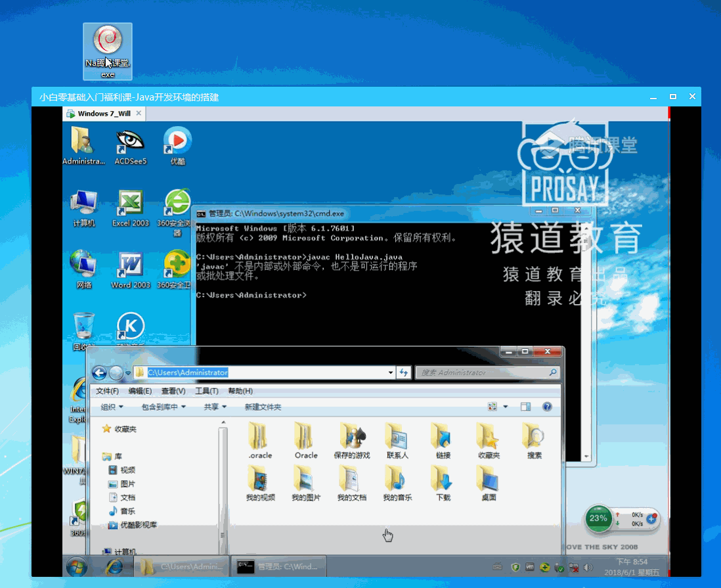721x588 pixels.
Task: Launch Word 2003 shortcut
Action: pos(131,269)
